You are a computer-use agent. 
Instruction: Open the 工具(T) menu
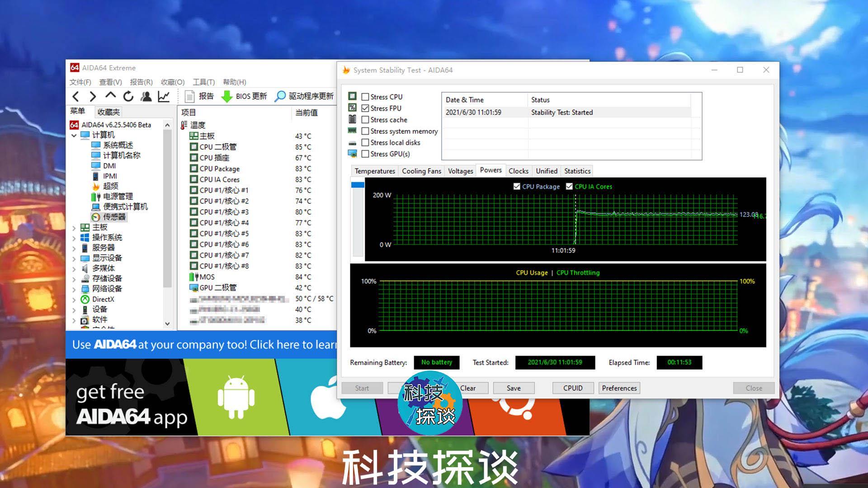[x=203, y=82]
